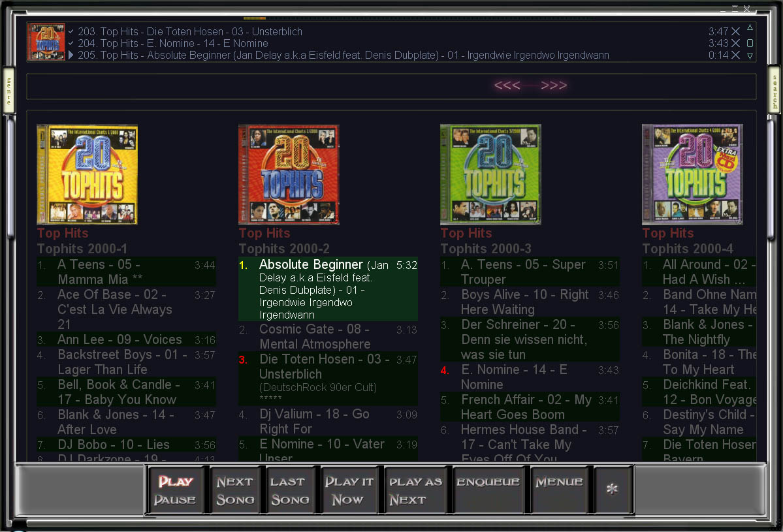Skip to Next Song
The image size is (783, 532).
(x=235, y=490)
